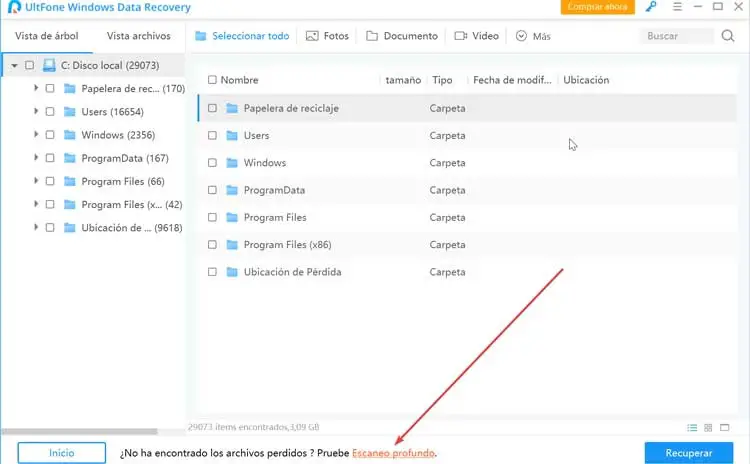750x464 pixels.
Task: Sort by the Ubicación column header
Action: coord(586,80)
